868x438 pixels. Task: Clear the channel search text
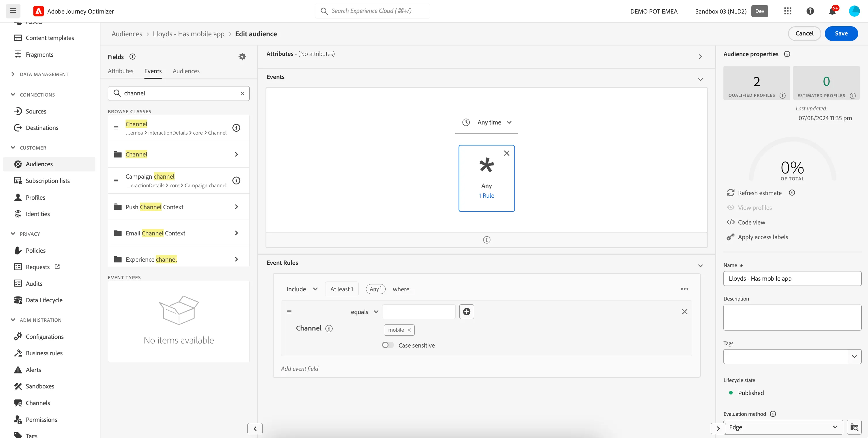tap(242, 93)
